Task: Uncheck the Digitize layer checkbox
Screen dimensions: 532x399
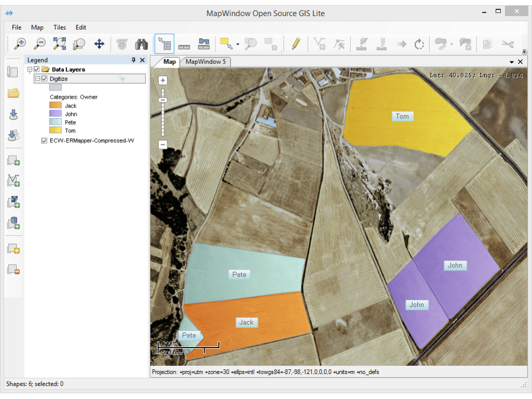Action: [44, 79]
